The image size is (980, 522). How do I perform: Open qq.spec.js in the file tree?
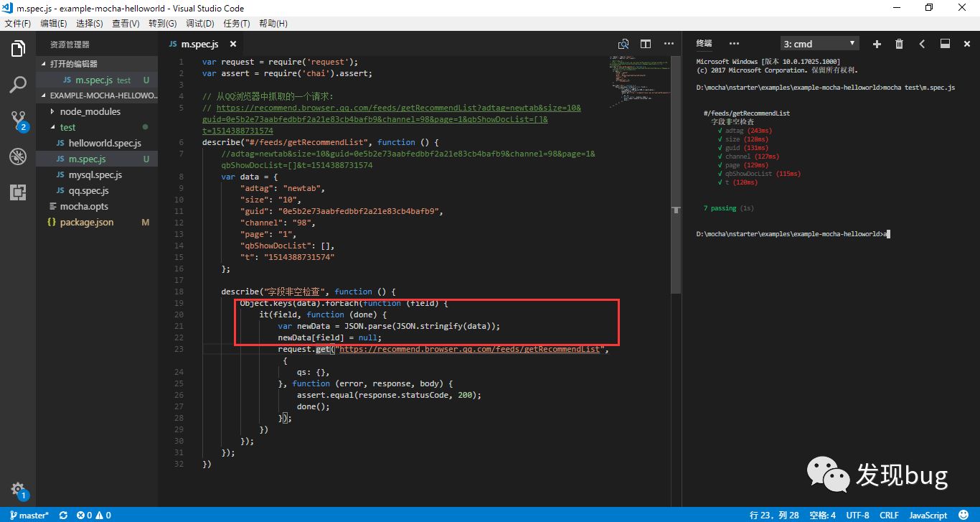pyautogui.click(x=97, y=190)
